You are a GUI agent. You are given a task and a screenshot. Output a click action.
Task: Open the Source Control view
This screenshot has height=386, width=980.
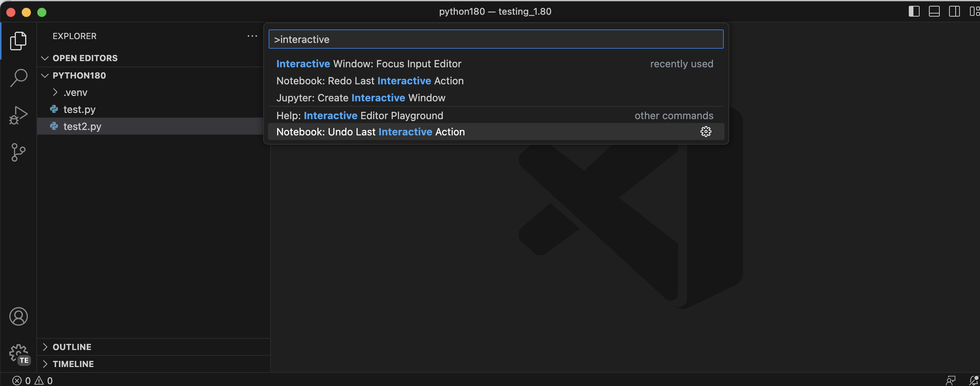[18, 152]
